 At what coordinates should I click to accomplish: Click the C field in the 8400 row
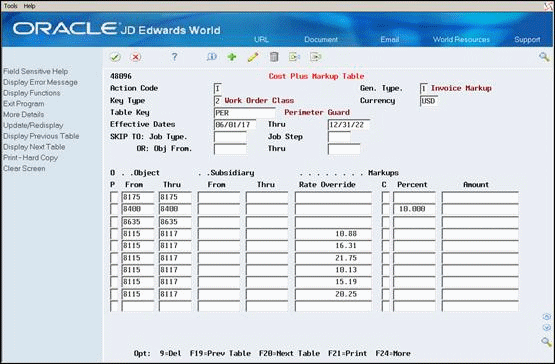click(386, 209)
